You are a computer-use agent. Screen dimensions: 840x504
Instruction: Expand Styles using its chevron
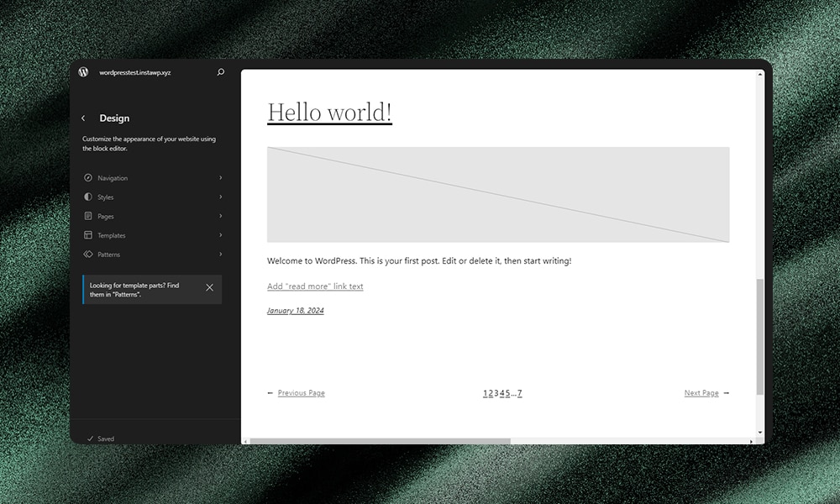pyautogui.click(x=221, y=197)
